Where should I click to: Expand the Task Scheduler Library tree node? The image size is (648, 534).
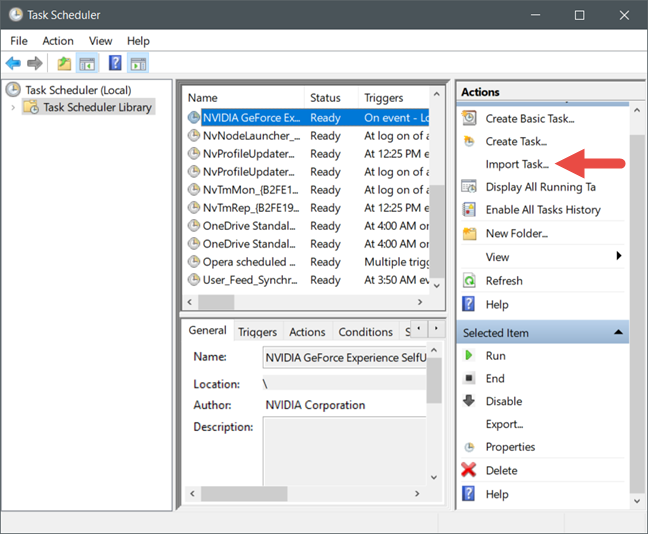[x=13, y=107]
